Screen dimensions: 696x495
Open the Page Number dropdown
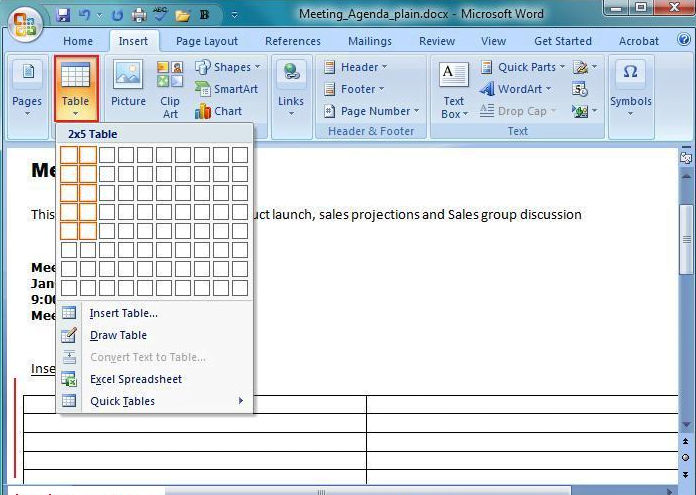[x=372, y=111]
